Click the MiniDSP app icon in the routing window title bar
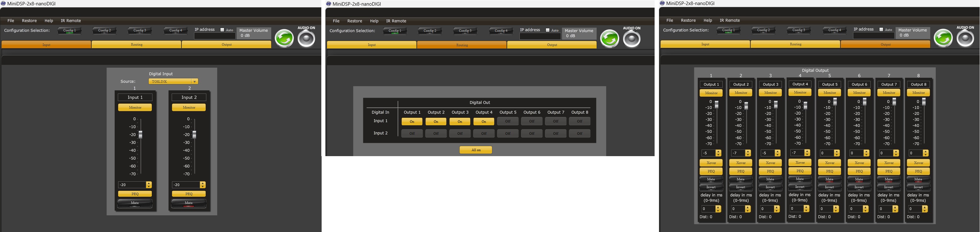 click(329, 4)
